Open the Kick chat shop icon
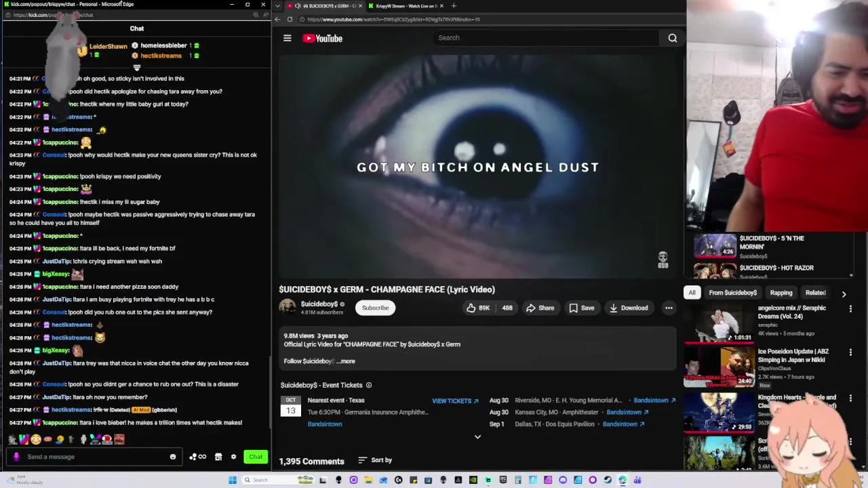The image size is (868, 488). coord(218,457)
